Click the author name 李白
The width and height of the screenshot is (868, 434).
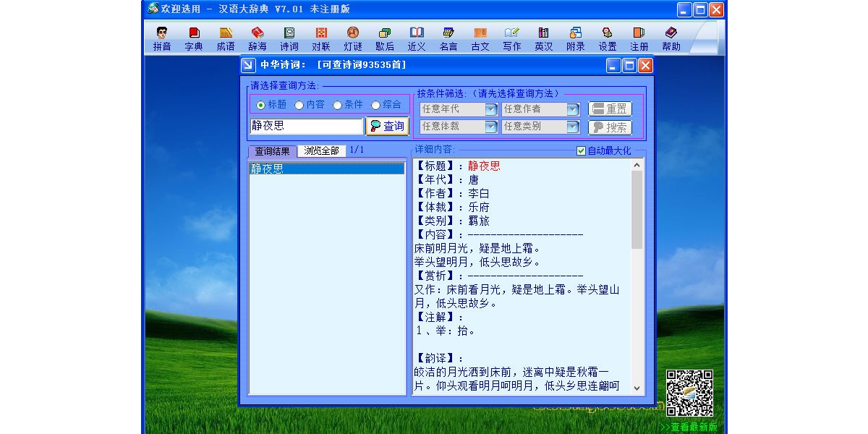coord(479,194)
